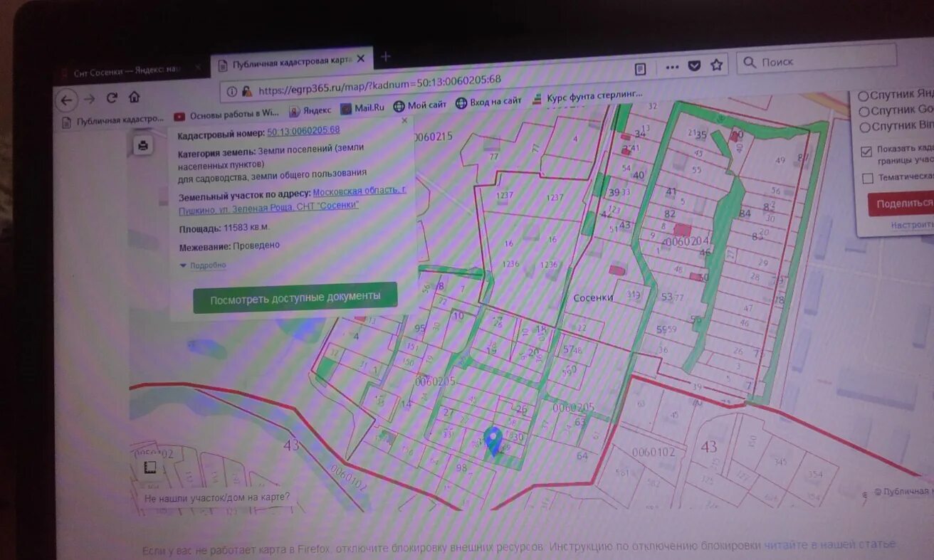Go back with the browser Back arrow
Image resolution: width=934 pixels, height=560 pixels.
pos(66,100)
